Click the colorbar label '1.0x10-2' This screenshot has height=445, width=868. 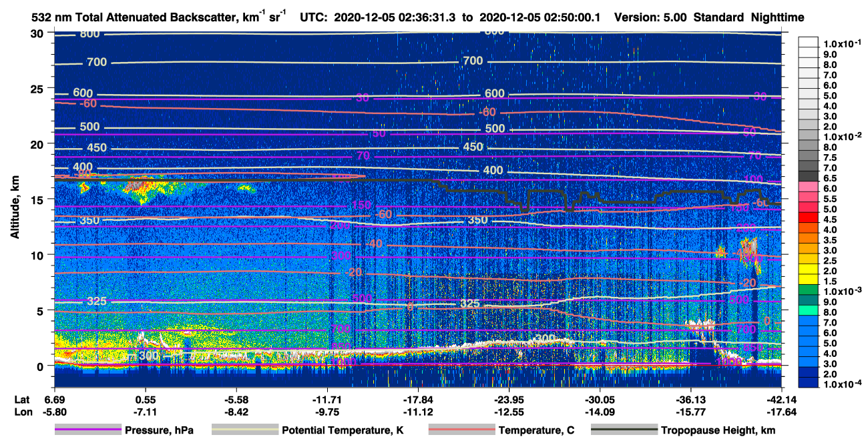pyautogui.click(x=841, y=137)
